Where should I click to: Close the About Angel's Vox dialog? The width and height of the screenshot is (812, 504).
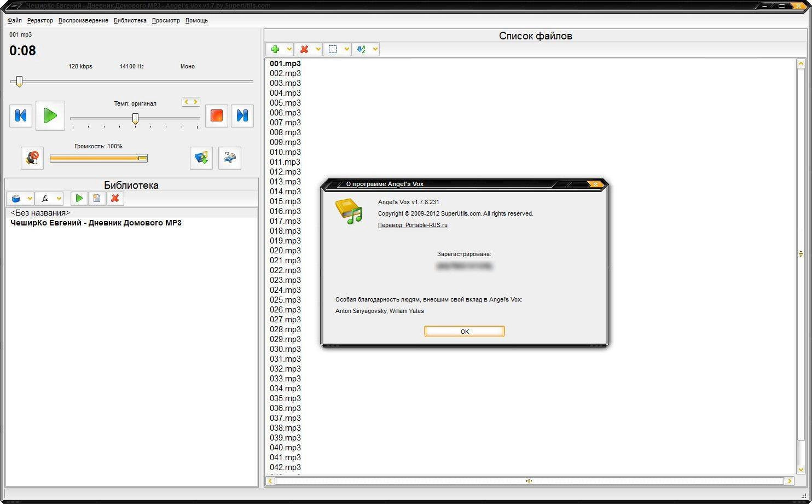tap(596, 184)
